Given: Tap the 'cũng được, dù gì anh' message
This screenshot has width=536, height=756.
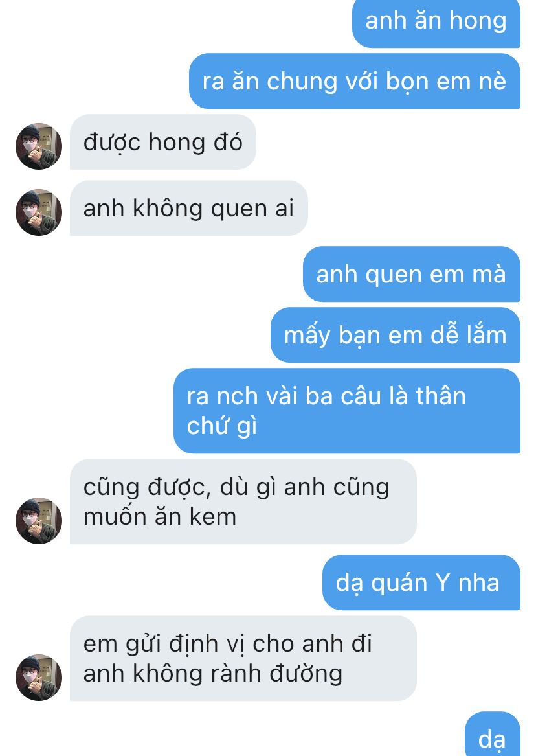Looking at the screenshot, I should click(243, 501).
